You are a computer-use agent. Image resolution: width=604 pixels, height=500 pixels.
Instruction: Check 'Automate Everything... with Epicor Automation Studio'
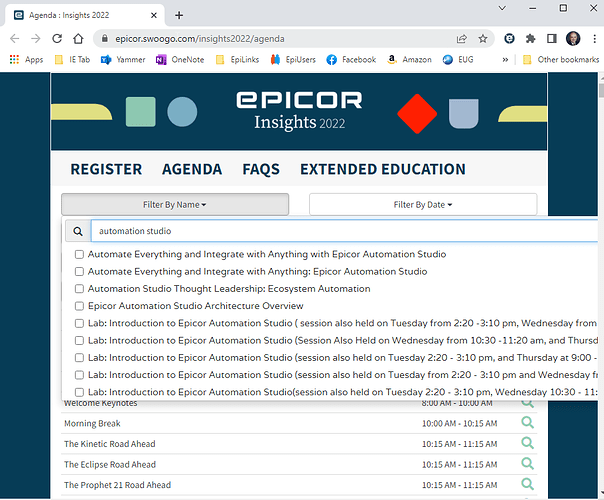79,254
